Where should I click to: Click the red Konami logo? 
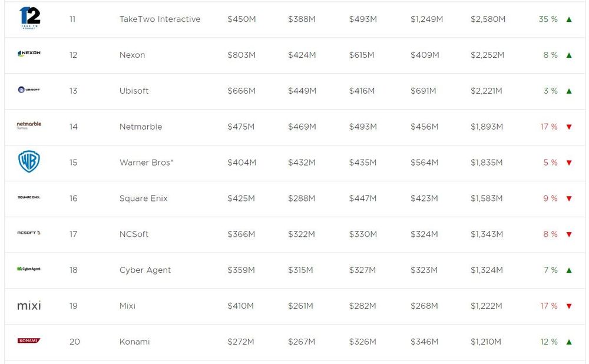[29, 341]
